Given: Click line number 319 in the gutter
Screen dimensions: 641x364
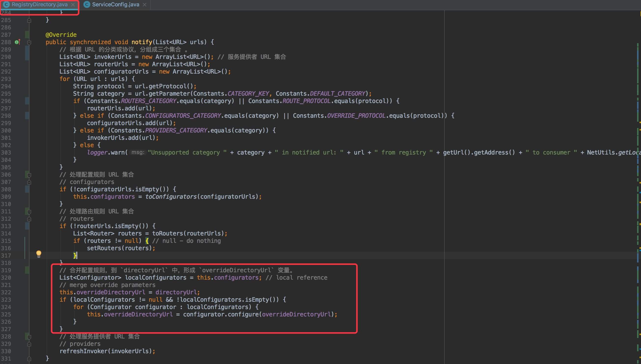Looking at the screenshot, I should [x=6, y=270].
